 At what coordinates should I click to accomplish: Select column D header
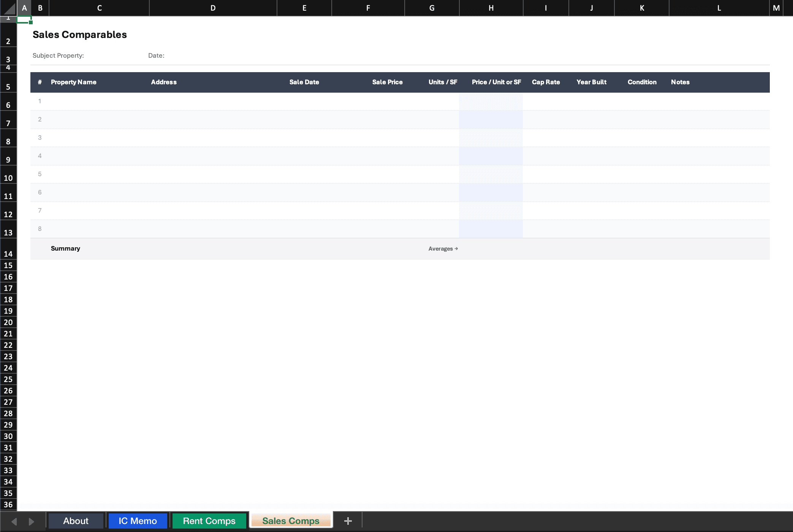[x=213, y=8]
